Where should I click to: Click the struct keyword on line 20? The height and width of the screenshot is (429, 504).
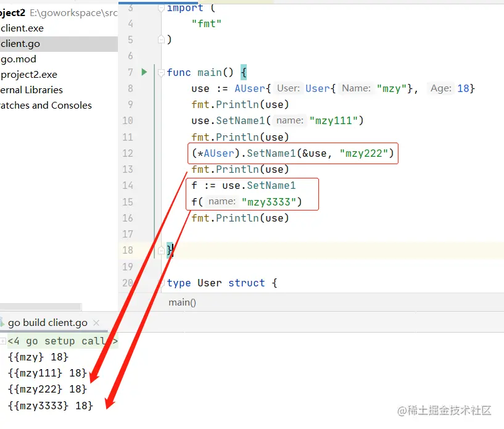click(247, 283)
